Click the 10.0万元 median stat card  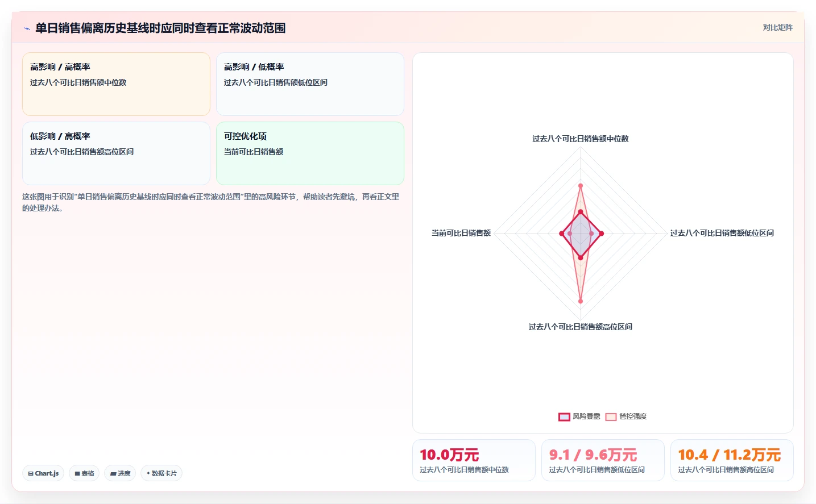click(474, 460)
